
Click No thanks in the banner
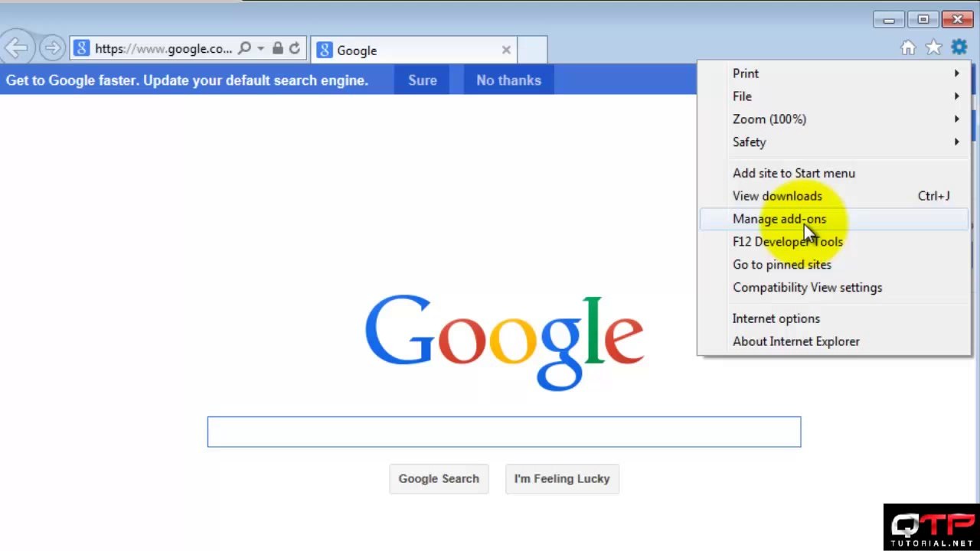(508, 80)
